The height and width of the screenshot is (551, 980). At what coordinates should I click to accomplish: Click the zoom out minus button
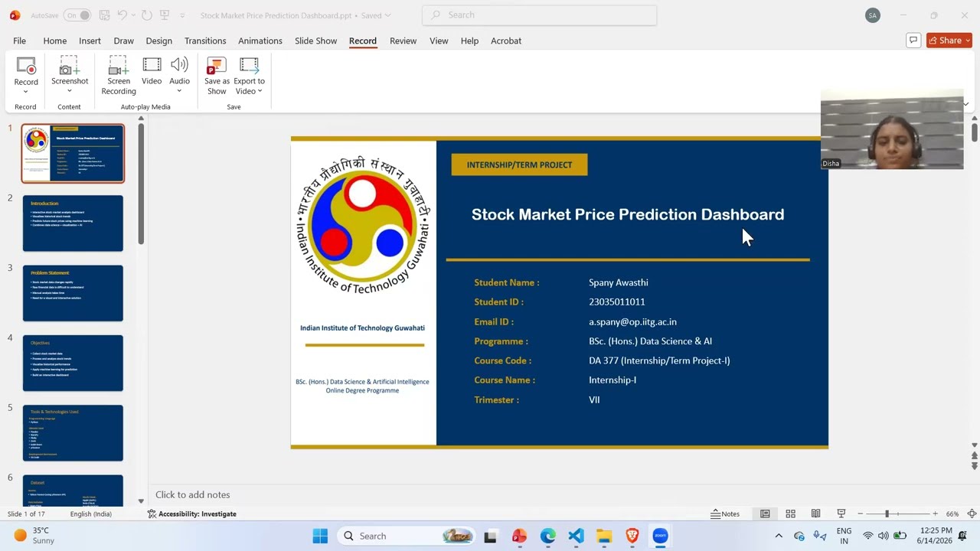(x=860, y=514)
